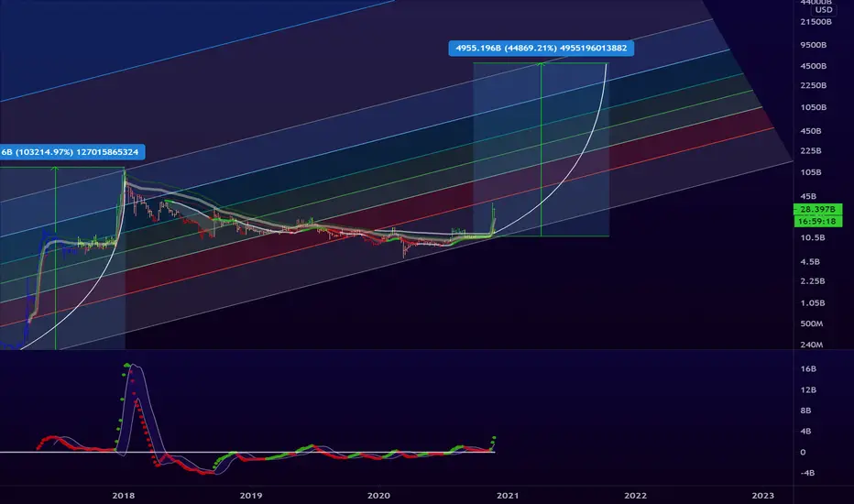
Task: Click the 21500B price axis label
Action: (816, 22)
